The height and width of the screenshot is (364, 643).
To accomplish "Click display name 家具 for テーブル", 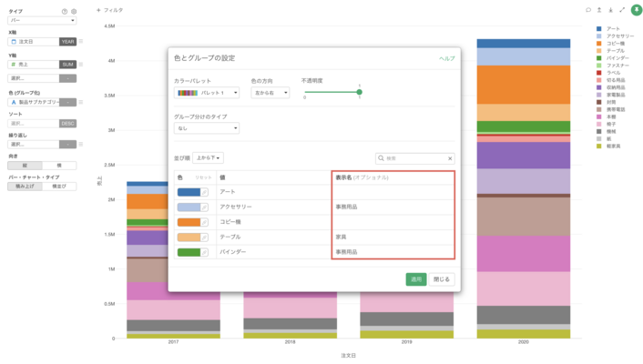I will click(342, 238).
